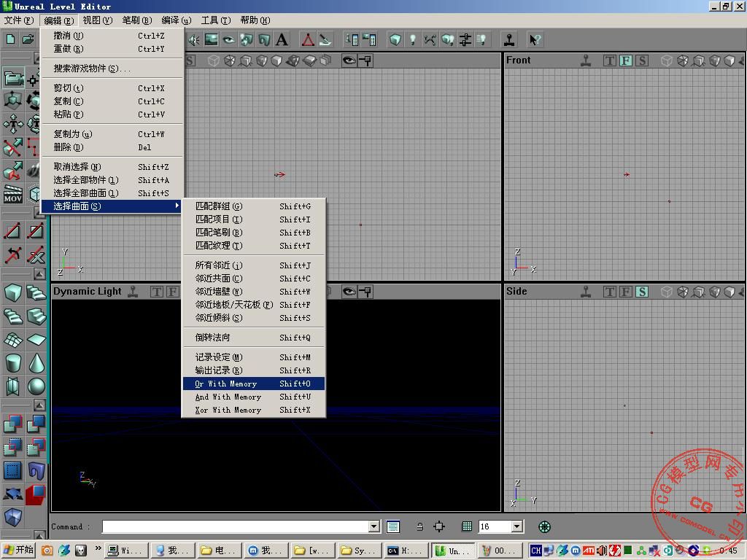Select the Camera Movement tool
The image size is (747, 560).
click(x=13, y=79)
